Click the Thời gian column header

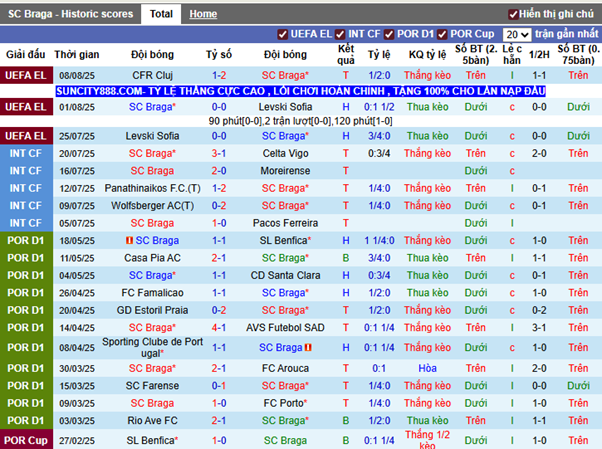coord(77,55)
